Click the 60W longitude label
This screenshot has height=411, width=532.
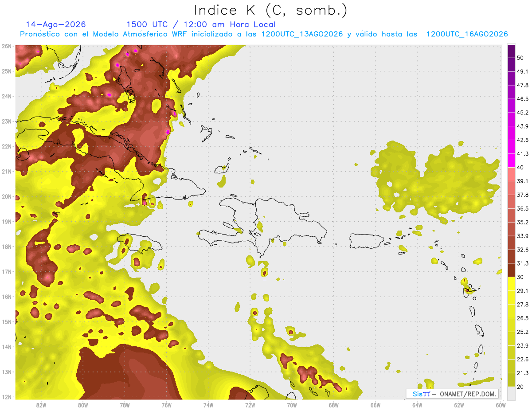pos(501,405)
